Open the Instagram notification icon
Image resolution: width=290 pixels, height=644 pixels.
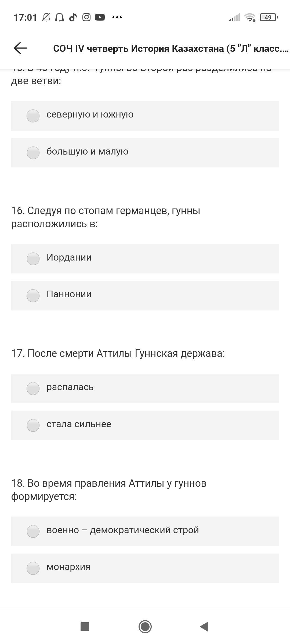[x=86, y=17]
